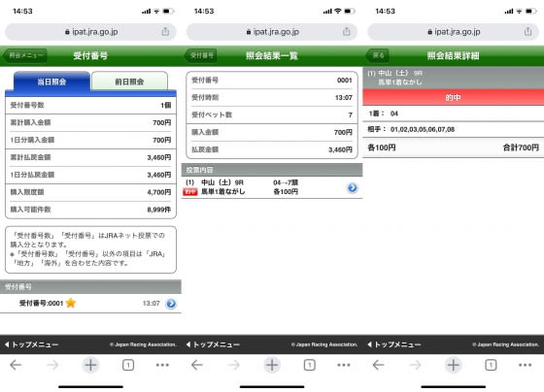Tap the 馬単1着ながし bet row
The height and width of the screenshot is (392, 544).
point(272,187)
